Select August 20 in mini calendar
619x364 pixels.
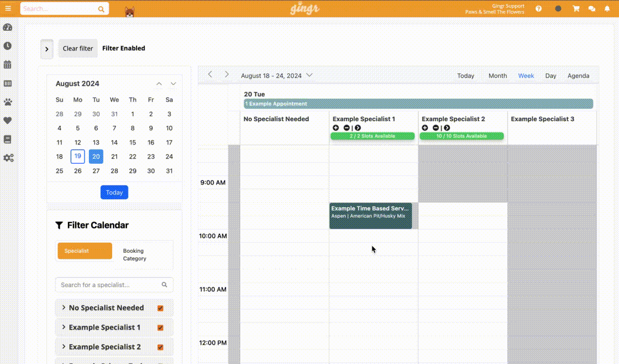(x=96, y=157)
